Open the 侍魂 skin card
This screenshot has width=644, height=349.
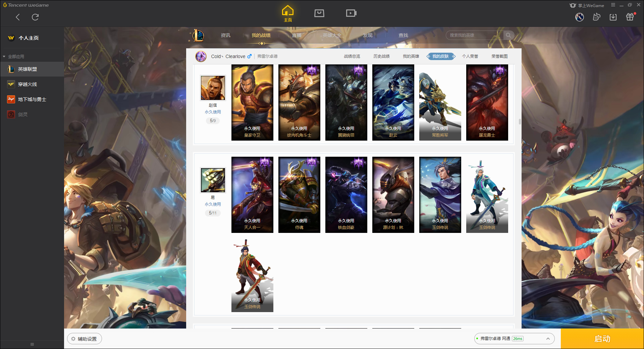[299, 195]
